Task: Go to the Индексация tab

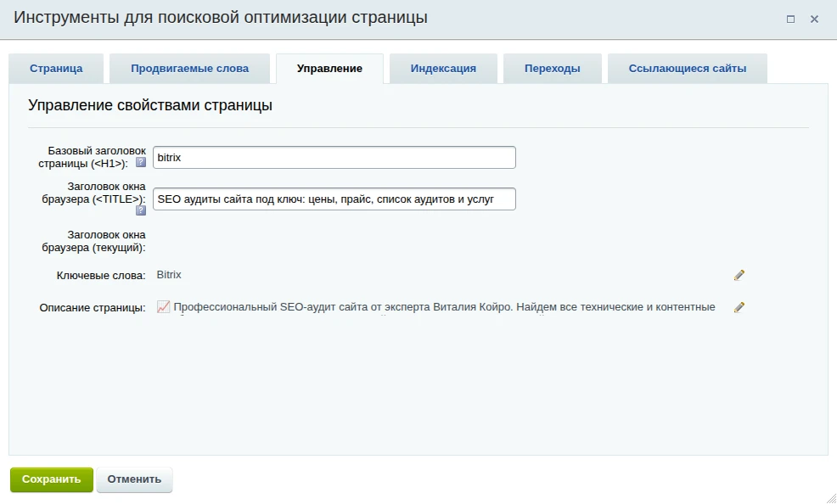Action: click(443, 69)
